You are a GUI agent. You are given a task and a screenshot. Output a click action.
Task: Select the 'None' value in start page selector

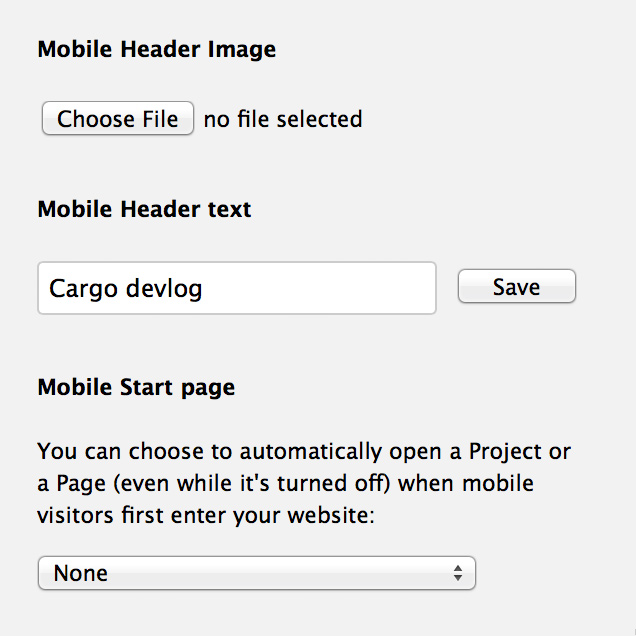click(x=81, y=573)
